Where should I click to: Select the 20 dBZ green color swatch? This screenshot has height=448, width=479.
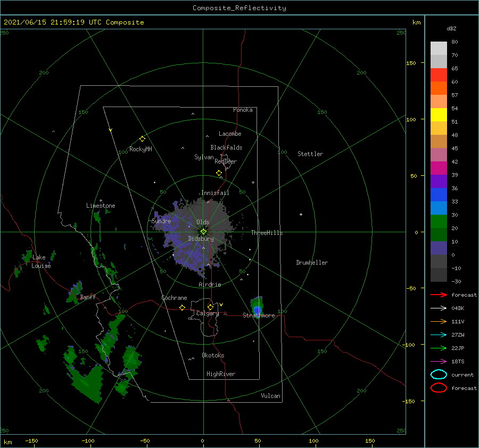point(439,222)
